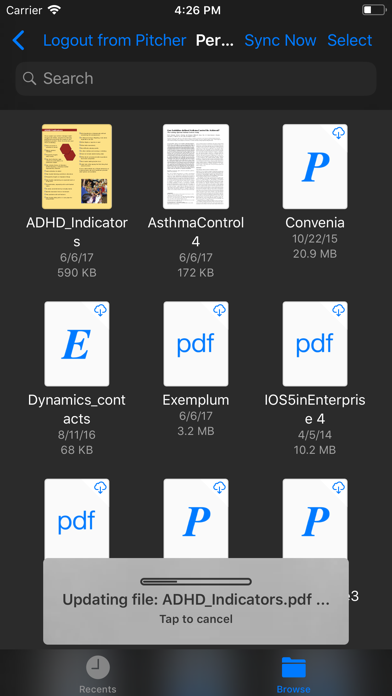This screenshot has width=392, height=696.
Task: Open the Convenia file icon
Action: [x=315, y=166]
